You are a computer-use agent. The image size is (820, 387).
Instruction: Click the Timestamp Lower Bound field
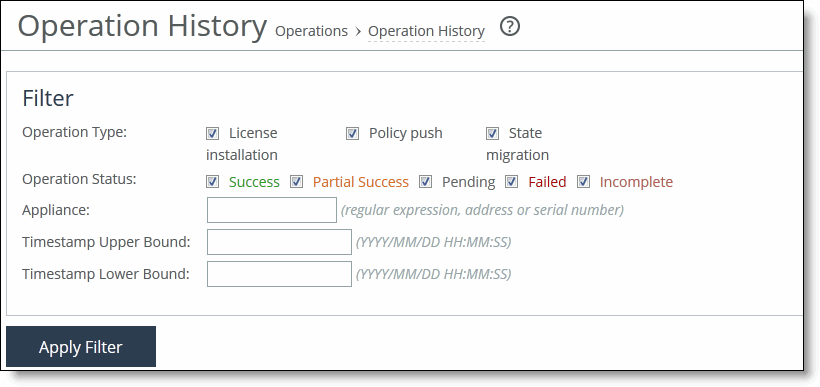[x=279, y=274]
